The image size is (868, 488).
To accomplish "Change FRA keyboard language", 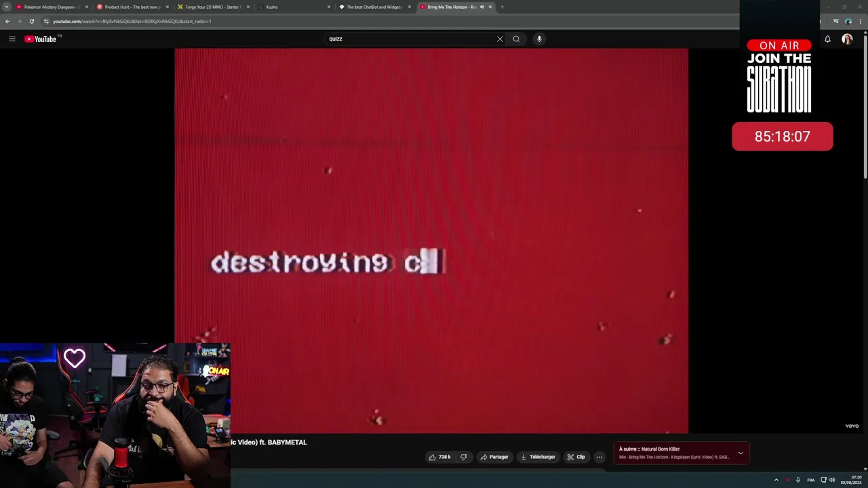I will tap(811, 480).
